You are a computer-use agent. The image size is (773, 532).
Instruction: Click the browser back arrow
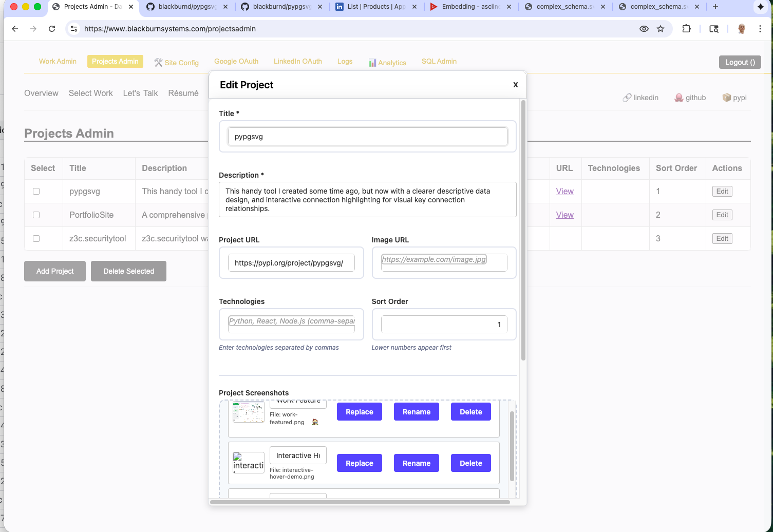click(15, 29)
